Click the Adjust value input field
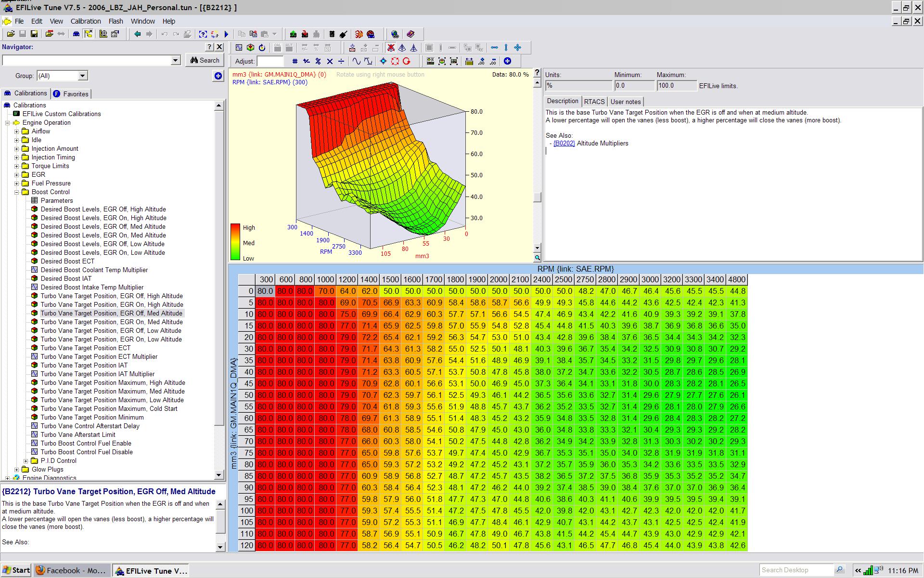This screenshot has height=578, width=924. tap(270, 61)
